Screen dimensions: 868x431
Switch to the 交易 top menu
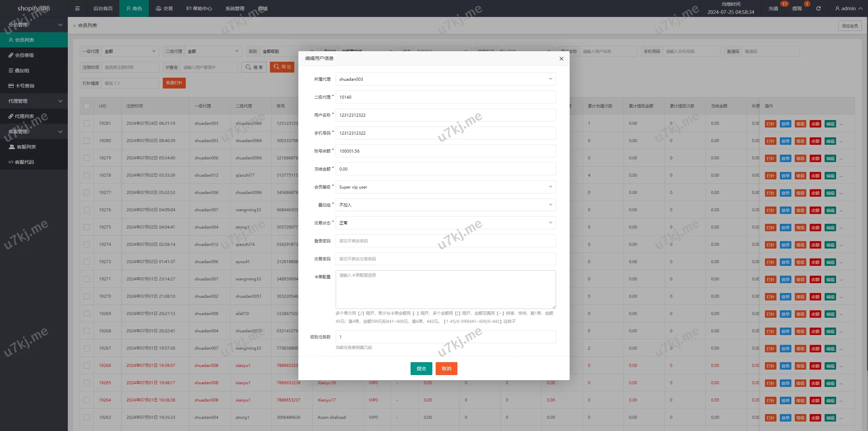[164, 8]
